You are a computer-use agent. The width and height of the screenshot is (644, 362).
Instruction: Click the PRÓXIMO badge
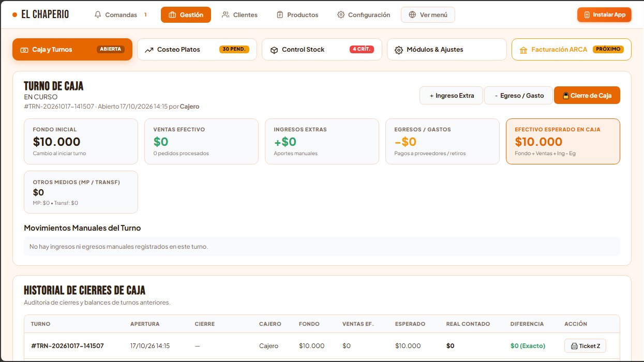[608, 50]
